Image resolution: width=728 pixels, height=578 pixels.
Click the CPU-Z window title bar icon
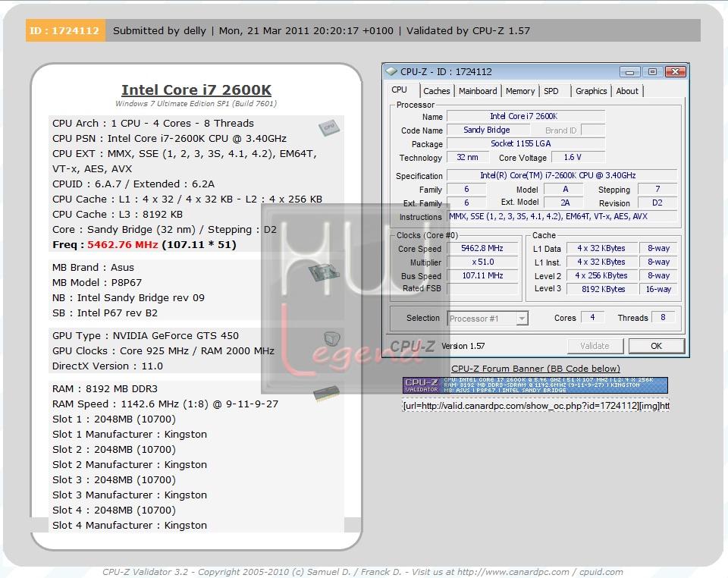click(392, 71)
